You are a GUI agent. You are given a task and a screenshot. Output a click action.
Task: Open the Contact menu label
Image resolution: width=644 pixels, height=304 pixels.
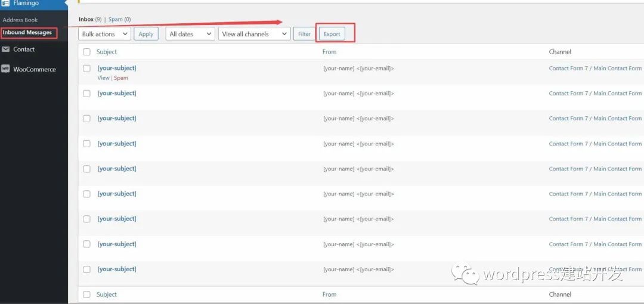point(24,49)
